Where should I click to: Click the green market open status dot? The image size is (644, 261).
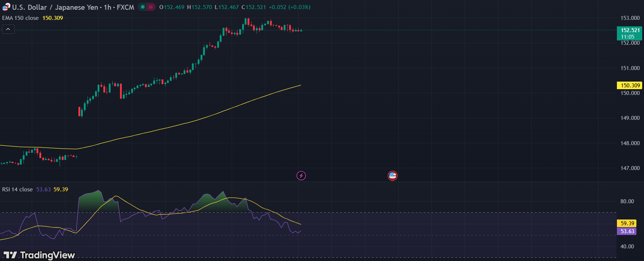143,7
